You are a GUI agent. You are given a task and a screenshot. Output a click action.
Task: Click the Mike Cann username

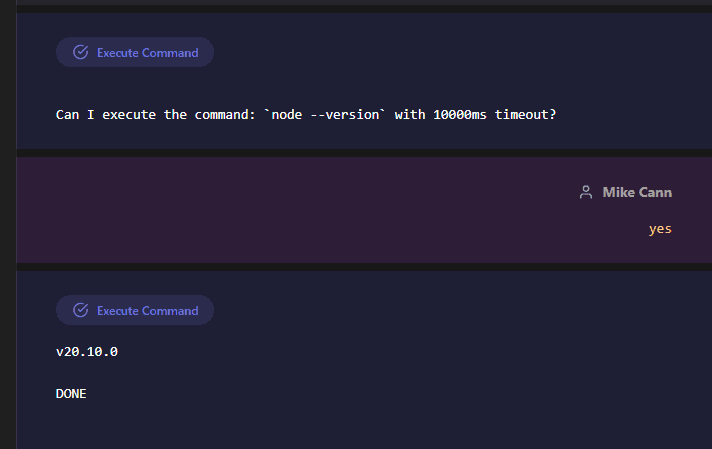(637, 192)
